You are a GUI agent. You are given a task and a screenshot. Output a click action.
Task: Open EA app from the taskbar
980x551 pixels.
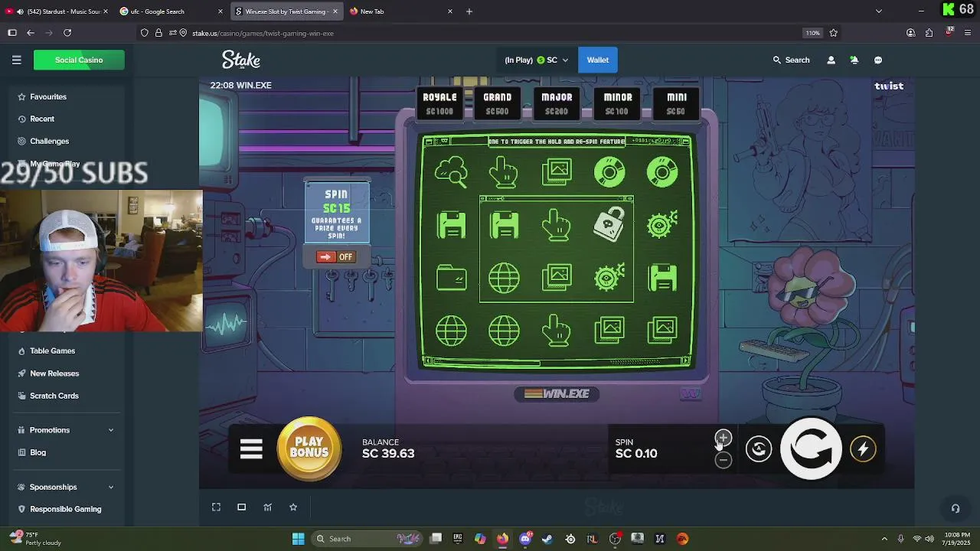click(682, 539)
